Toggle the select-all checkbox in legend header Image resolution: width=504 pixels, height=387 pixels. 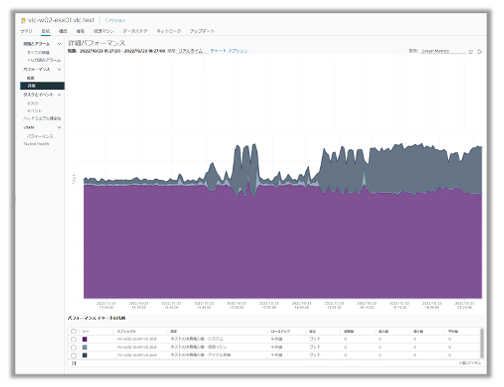pos(74,332)
